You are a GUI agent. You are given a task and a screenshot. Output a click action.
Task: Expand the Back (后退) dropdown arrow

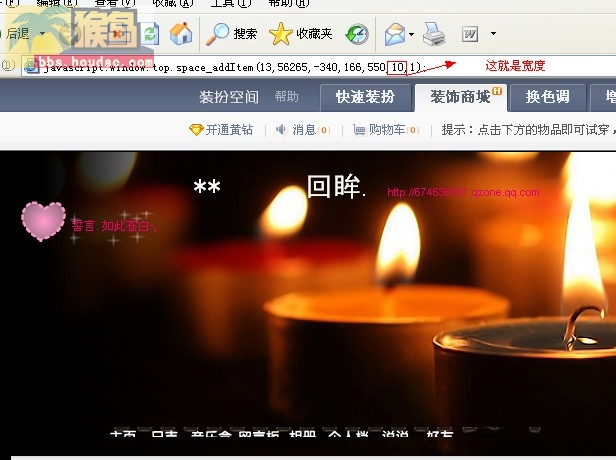coord(42,34)
